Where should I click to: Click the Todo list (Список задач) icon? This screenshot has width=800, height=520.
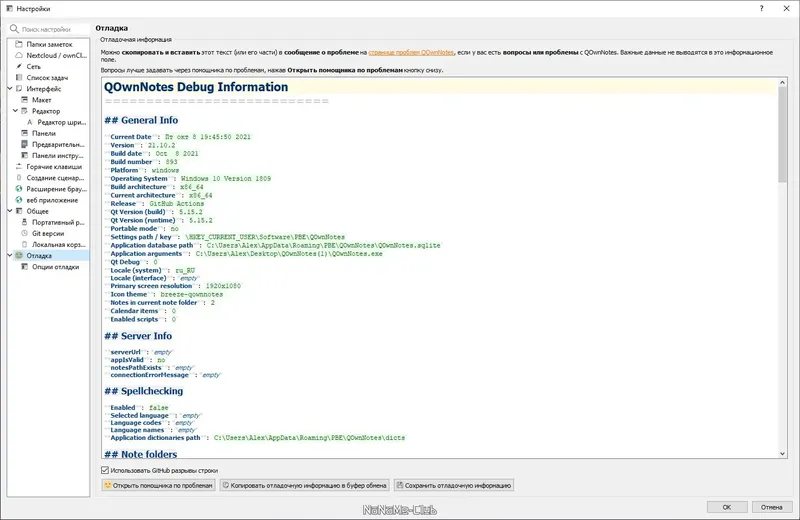[x=19, y=78]
